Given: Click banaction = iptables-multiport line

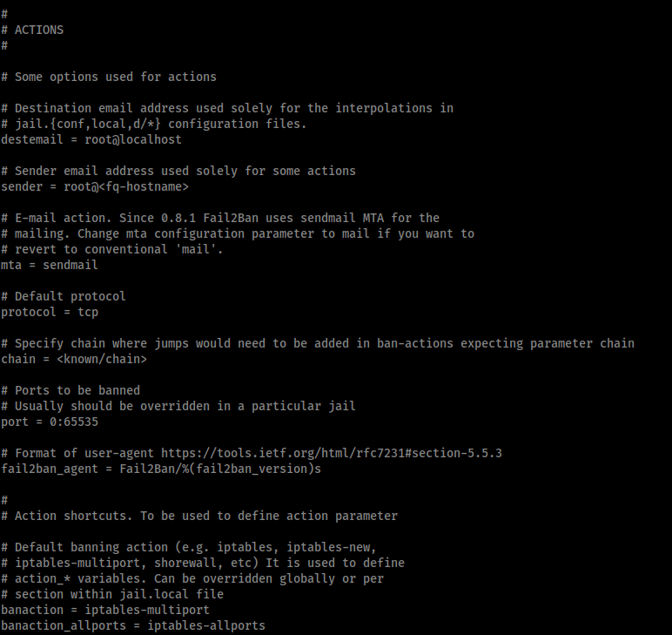Looking at the screenshot, I should click(105, 610).
